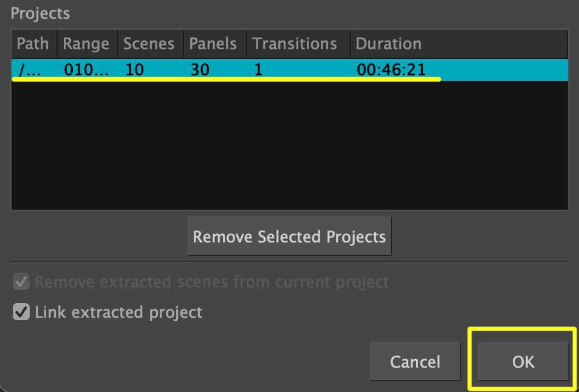The width and height of the screenshot is (579, 392).
Task: Toggle the Link extracted project checkbox
Action: [21, 313]
